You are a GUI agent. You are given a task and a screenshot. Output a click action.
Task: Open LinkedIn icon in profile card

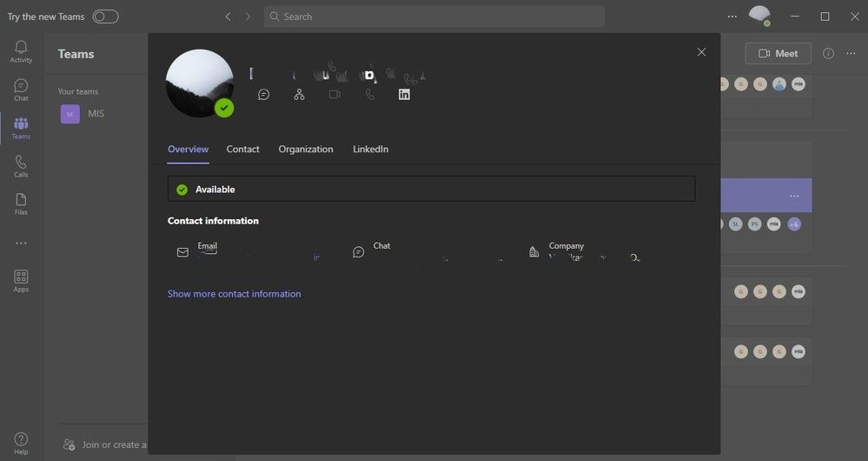pyautogui.click(x=404, y=95)
